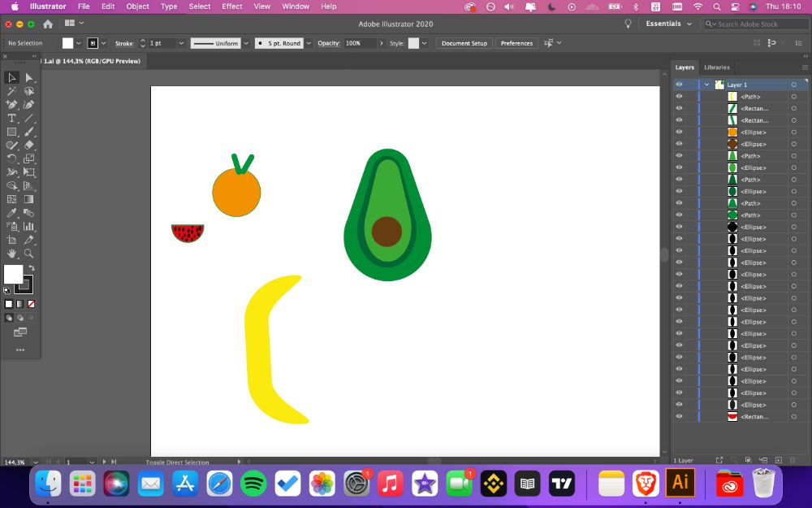Switch to the Hand tool

(x=11, y=254)
